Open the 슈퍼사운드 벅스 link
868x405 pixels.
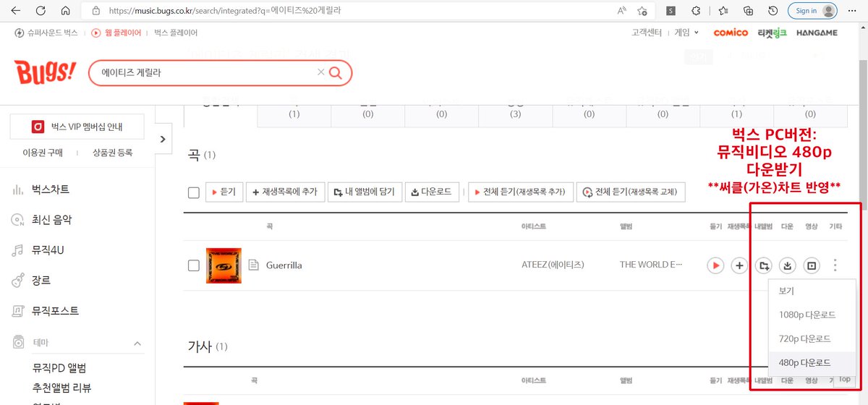tap(46, 33)
